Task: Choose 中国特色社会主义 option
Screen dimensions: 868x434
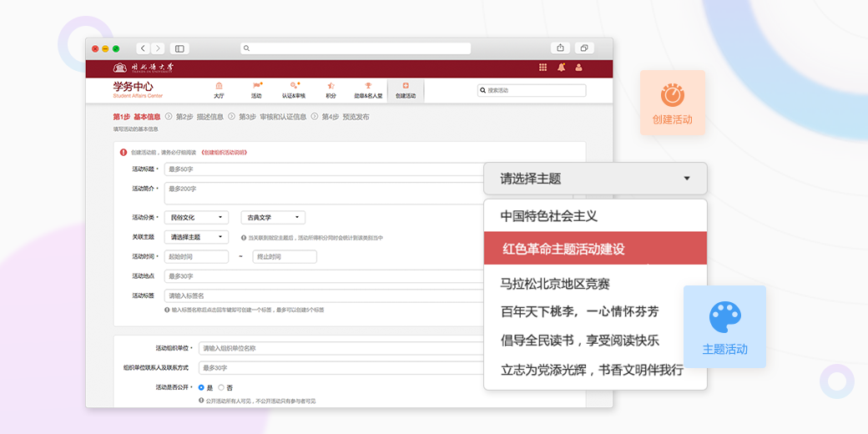Action: pyautogui.click(x=595, y=216)
